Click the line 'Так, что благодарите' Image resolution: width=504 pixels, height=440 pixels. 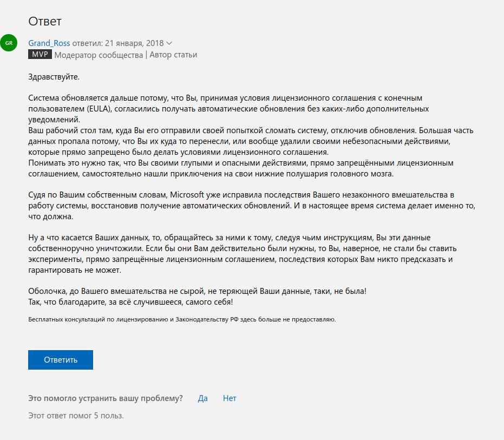pos(130,301)
